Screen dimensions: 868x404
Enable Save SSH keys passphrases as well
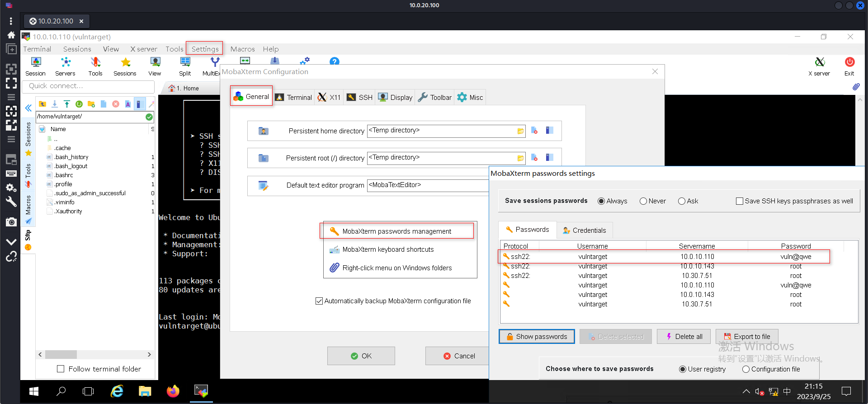click(x=795, y=201)
